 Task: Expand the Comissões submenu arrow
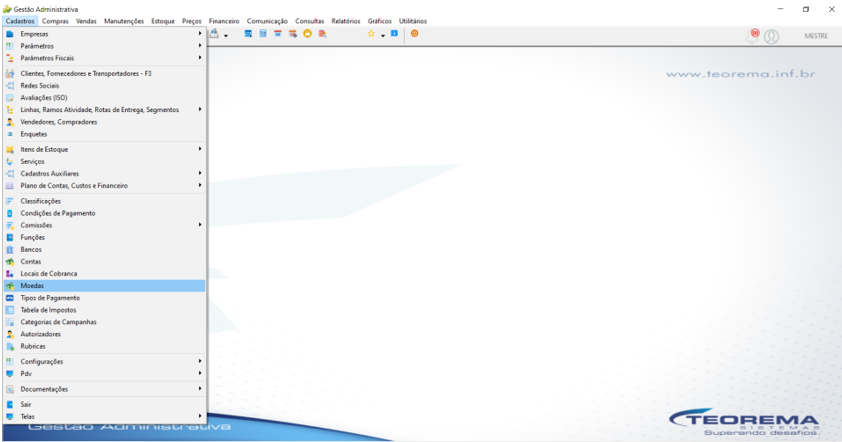click(200, 224)
